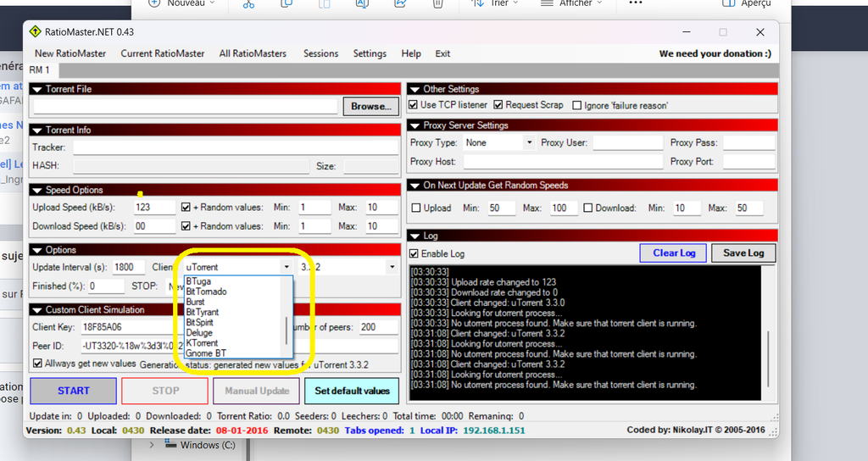Screen dimensions: 868x461
Task: Collapse the Log section triangle
Action: 415,236
